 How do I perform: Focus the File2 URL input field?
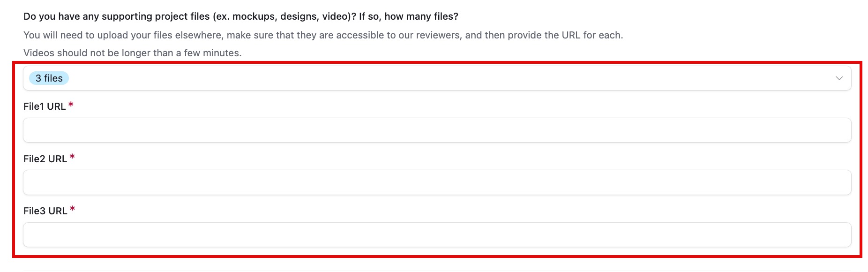pos(437,182)
